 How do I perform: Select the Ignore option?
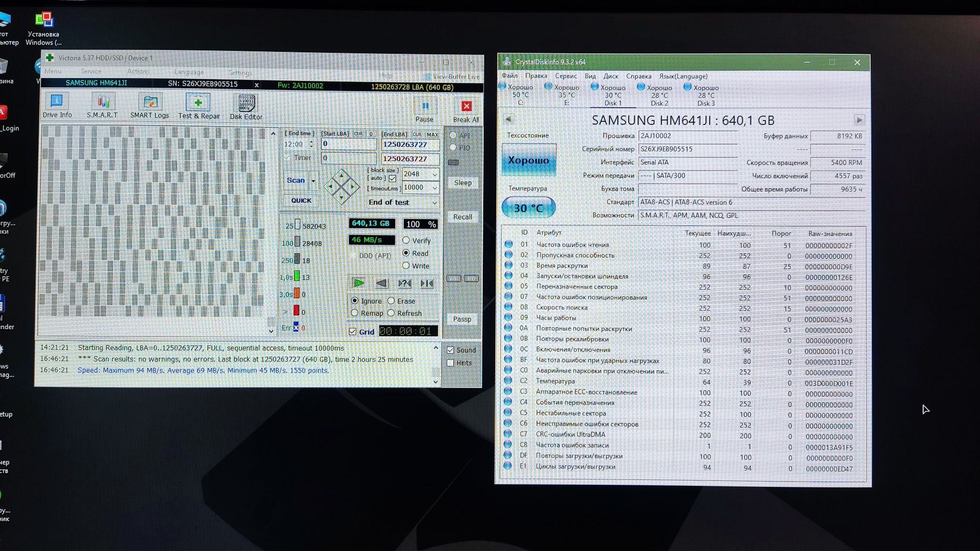click(x=355, y=301)
